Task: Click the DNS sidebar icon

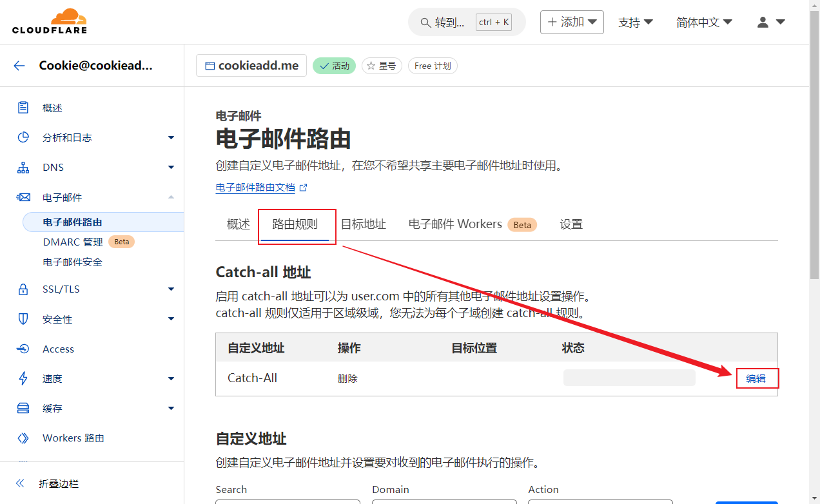Action: tap(23, 168)
